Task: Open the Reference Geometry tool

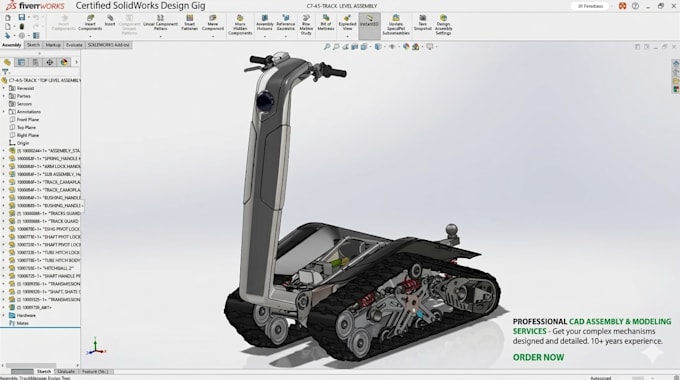Action: [285, 23]
